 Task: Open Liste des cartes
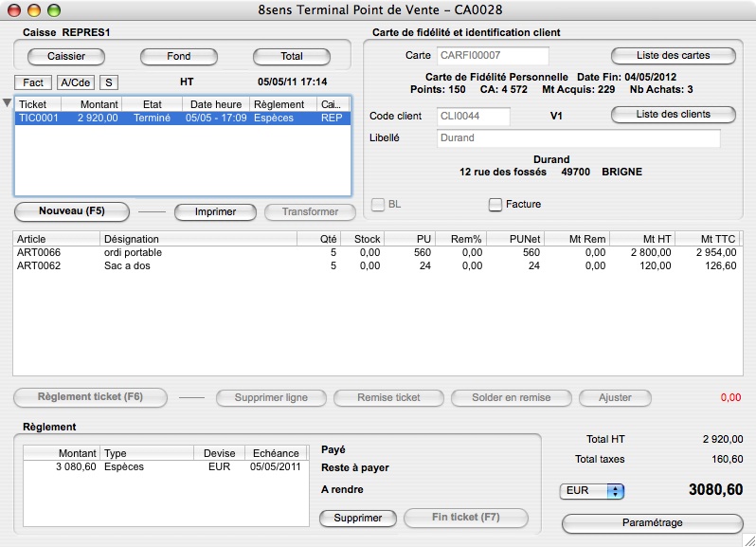[673, 56]
